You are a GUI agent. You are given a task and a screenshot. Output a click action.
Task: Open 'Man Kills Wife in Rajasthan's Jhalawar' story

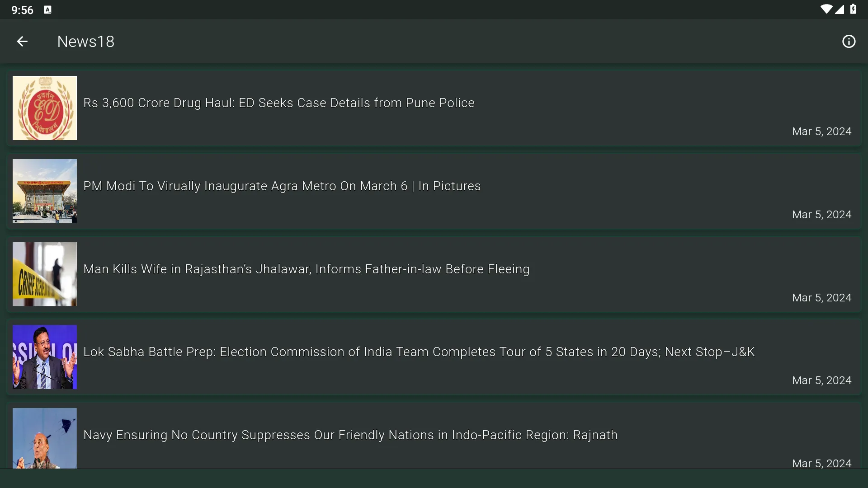(x=307, y=269)
